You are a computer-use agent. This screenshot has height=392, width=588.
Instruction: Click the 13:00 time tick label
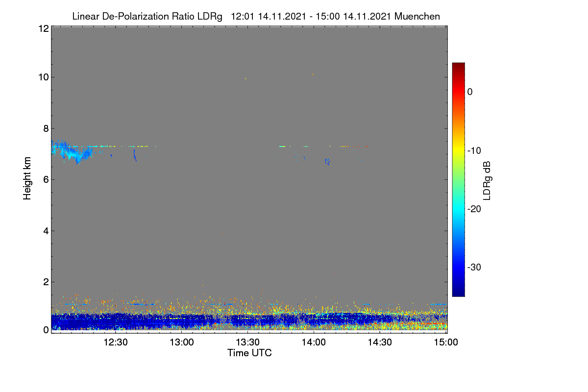182,343
